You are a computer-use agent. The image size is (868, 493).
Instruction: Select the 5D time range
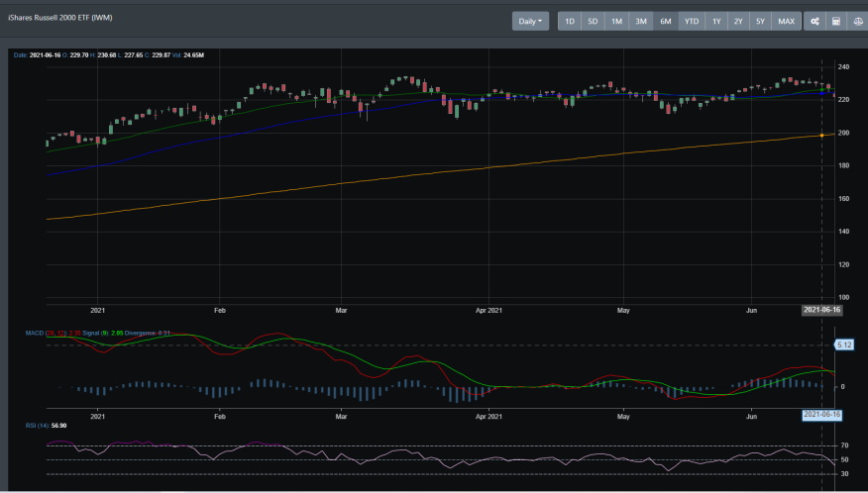pyautogui.click(x=593, y=21)
